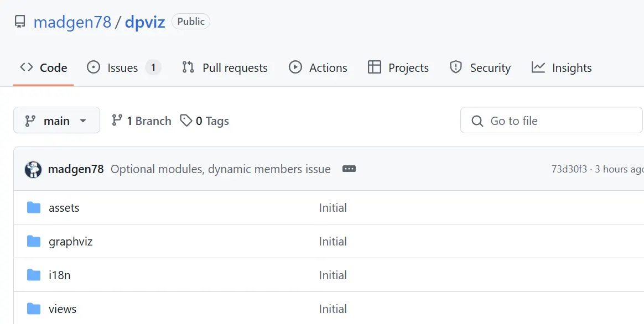Click the madgen78 owner link in header
644x324 pixels.
(72, 22)
